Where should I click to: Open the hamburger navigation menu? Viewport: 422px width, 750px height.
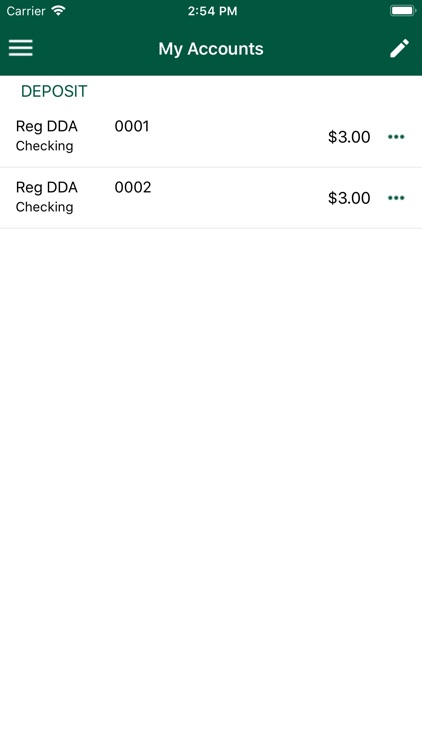tap(21, 48)
